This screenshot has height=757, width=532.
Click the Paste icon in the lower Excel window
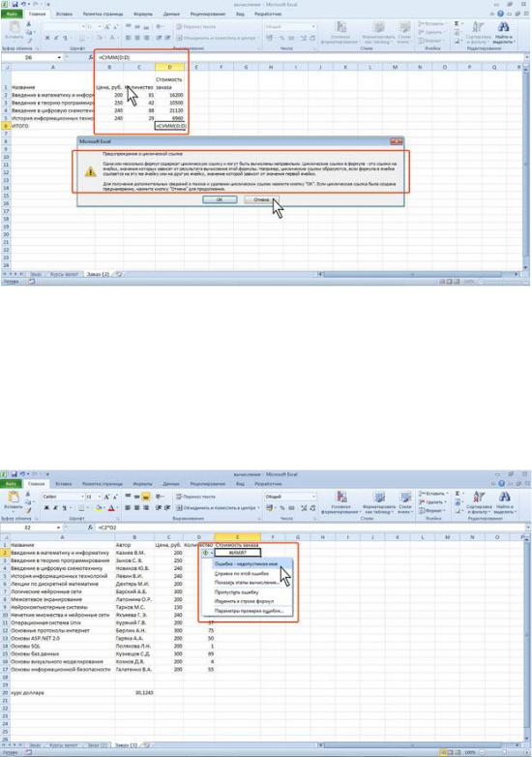(x=14, y=497)
